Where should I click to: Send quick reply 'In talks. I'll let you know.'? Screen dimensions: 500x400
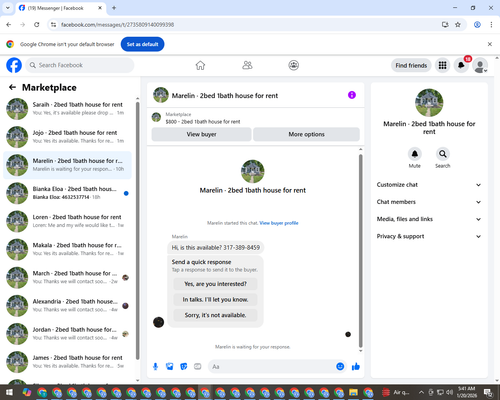tap(215, 300)
